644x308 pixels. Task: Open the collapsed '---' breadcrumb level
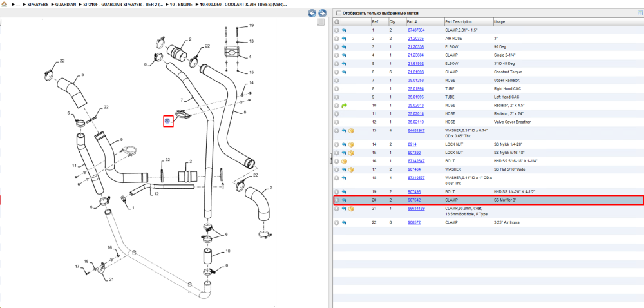pyautogui.click(x=18, y=4)
